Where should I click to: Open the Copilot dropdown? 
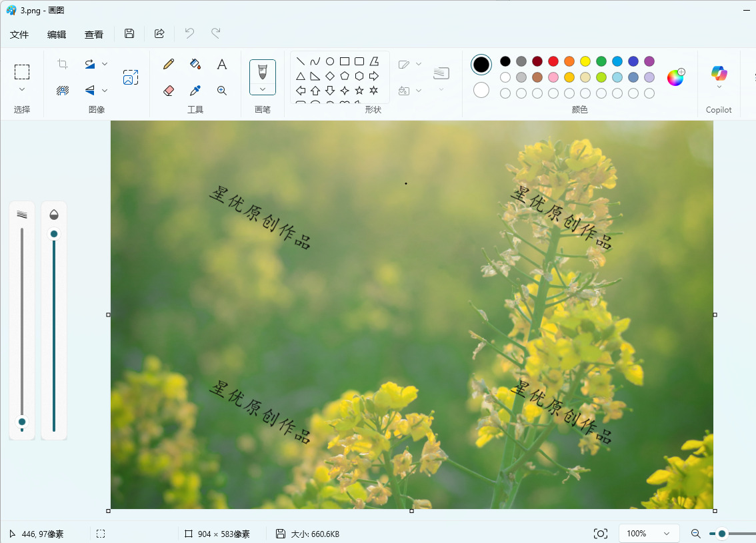click(719, 87)
